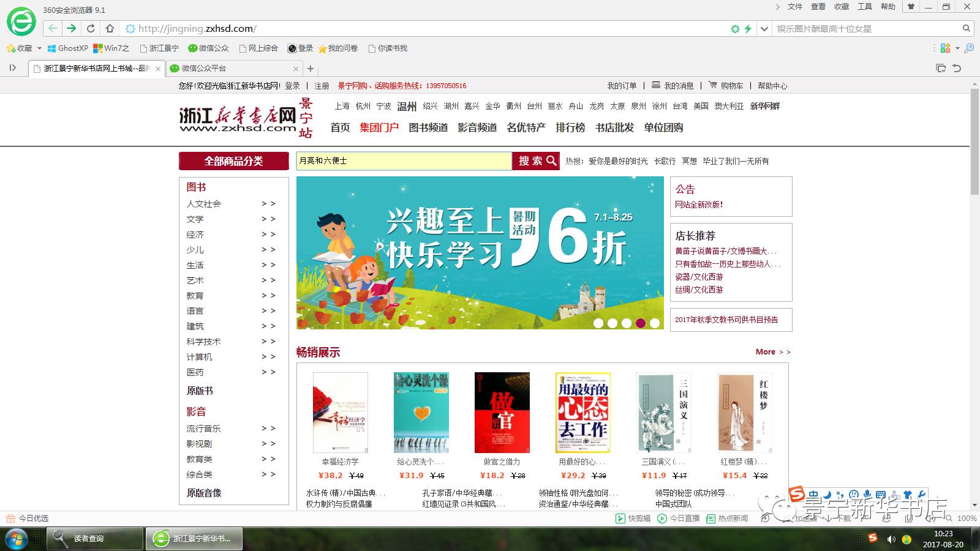Open the 文件 menu
This screenshot has height=551, width=980.
795,7
